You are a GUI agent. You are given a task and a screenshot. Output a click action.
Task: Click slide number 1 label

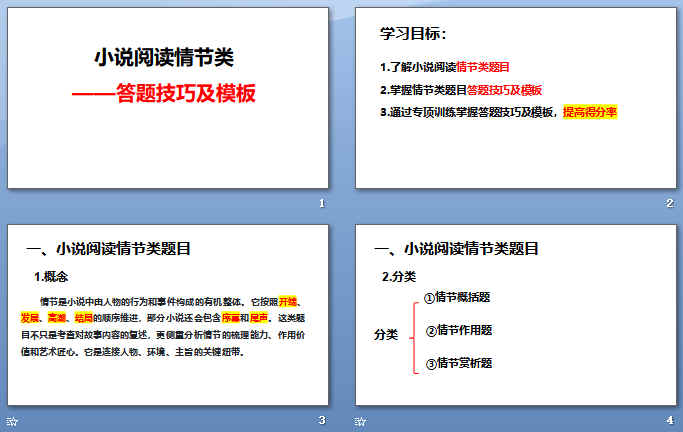(321, 204)
